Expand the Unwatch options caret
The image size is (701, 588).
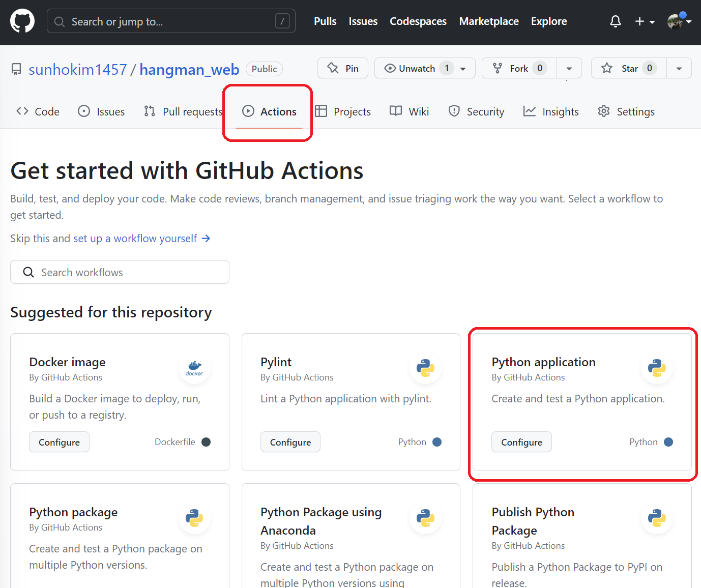(x=463, y=69)
